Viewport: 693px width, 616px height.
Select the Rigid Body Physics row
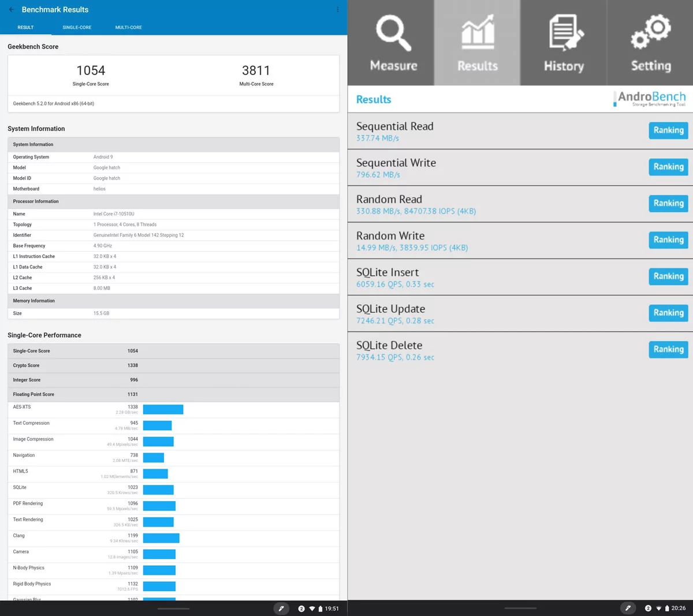coord(173,587)
